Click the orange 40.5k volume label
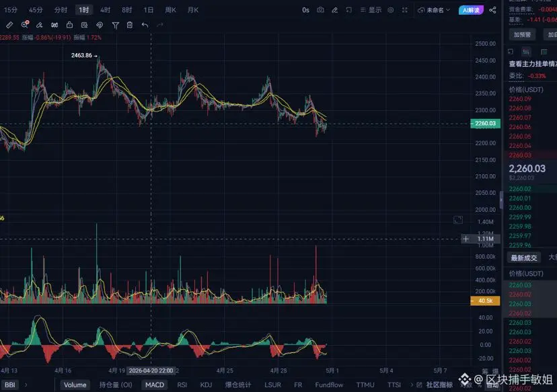 pos(485,301)
